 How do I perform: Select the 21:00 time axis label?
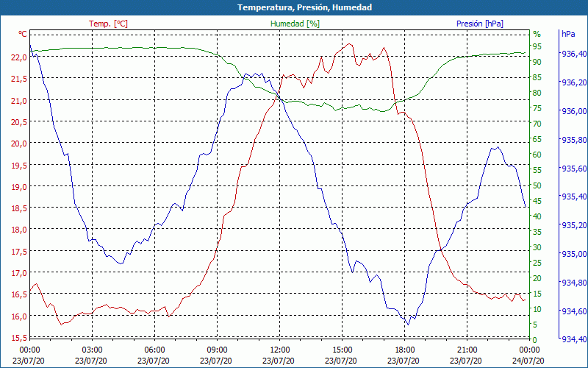click(467, 350)
